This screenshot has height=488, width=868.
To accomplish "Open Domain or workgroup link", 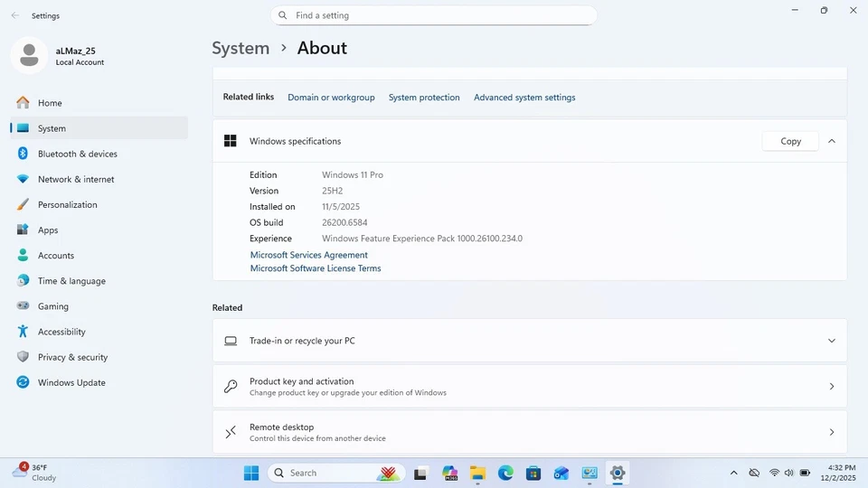I will (331, 98).
